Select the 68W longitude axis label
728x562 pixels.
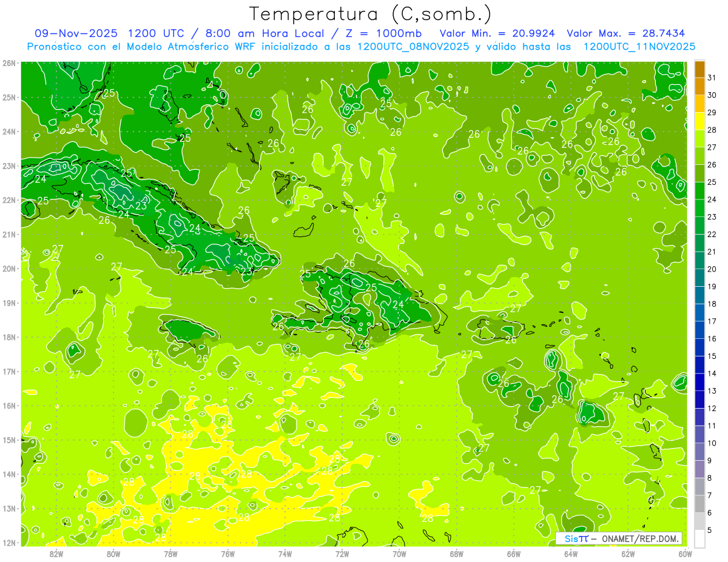pyautogui.click(x=457, y=554)
